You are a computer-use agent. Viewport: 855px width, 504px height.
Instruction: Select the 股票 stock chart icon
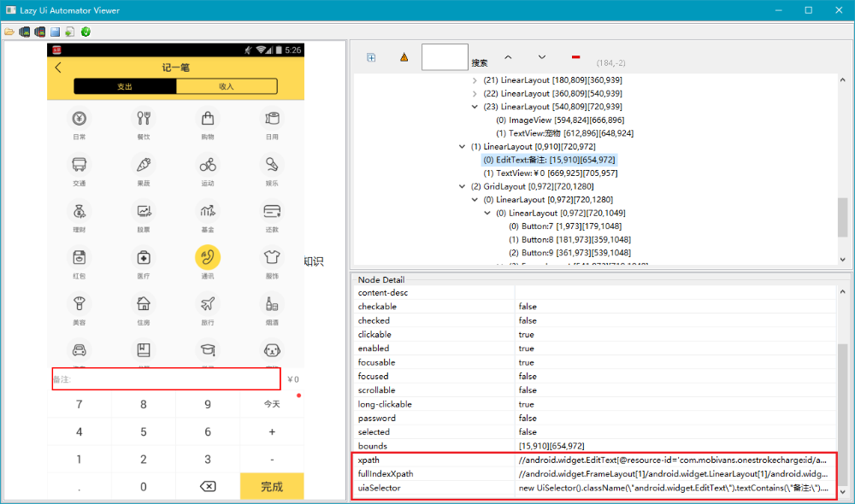coord(144,211)
